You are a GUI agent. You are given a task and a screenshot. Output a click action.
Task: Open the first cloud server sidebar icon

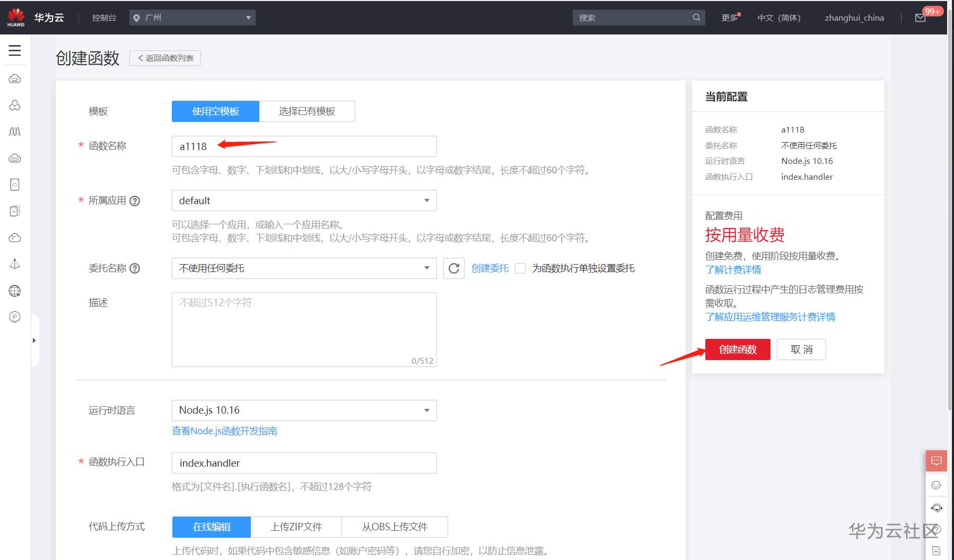tap(15, 79)
